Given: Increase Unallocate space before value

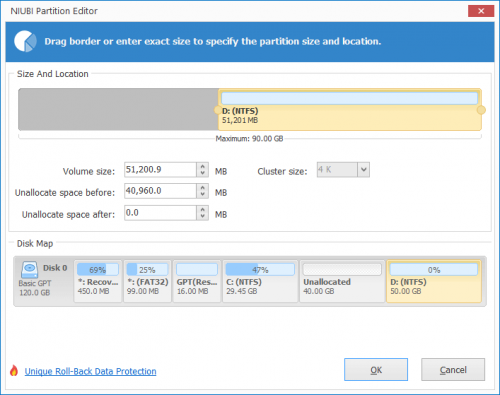Looking at the screenshot, I should tap(203, 188).
